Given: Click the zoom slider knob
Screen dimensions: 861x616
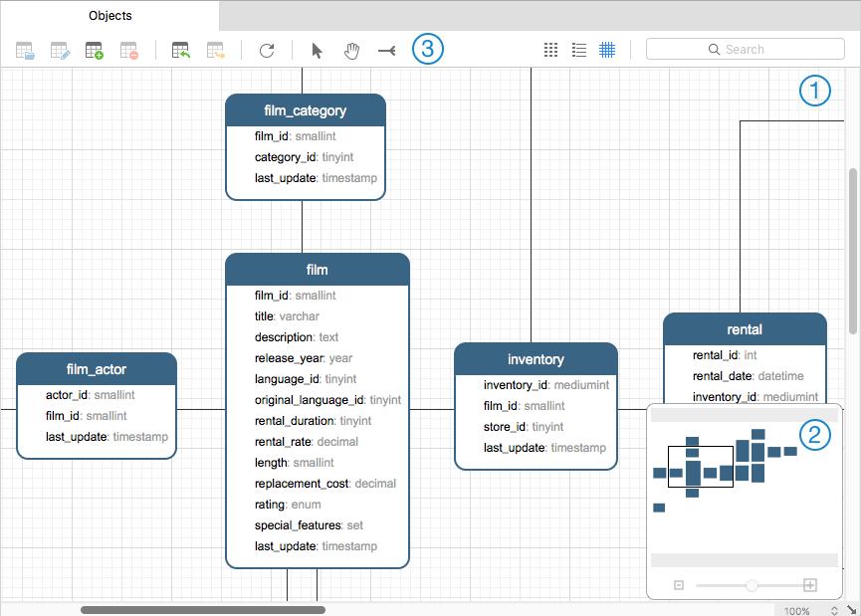Looking at the screenshot, I should click(x=752, y=585).
